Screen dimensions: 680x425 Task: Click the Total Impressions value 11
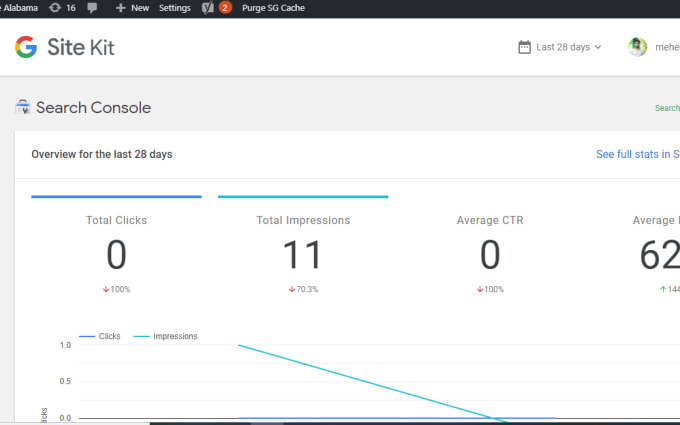click(302, 255)
